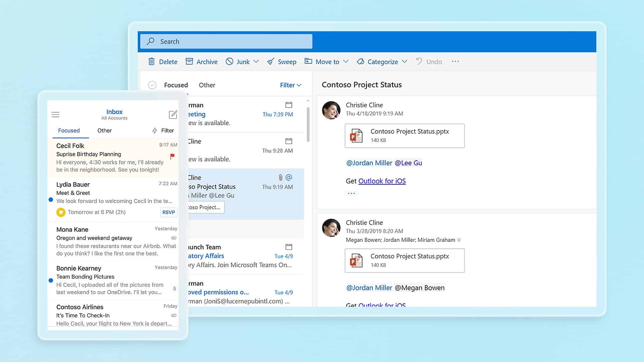644x362 pixels.
Task: Click the Delete trash icon
Action: click(151, 62)
